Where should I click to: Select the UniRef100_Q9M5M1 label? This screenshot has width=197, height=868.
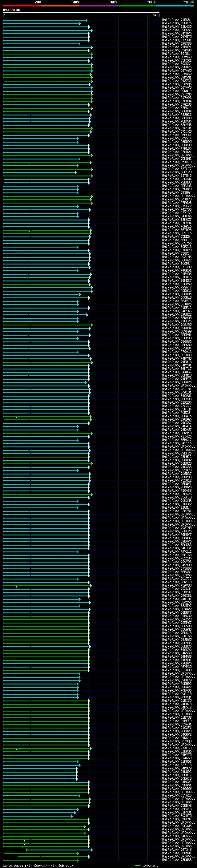click(177, 77)
